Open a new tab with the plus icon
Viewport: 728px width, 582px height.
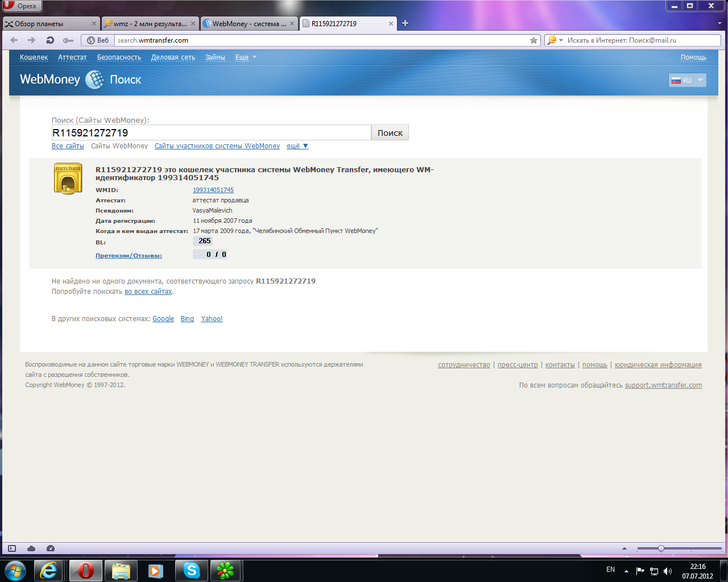406,23
